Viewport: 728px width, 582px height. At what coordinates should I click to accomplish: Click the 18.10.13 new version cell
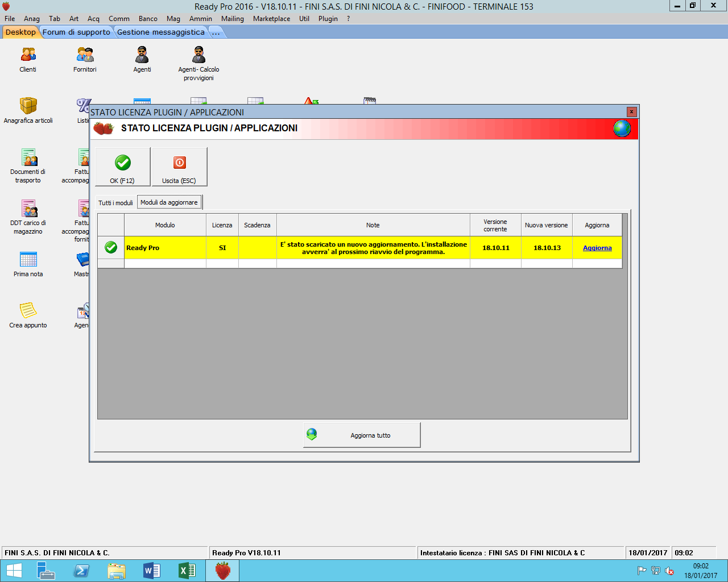(547, 248)
